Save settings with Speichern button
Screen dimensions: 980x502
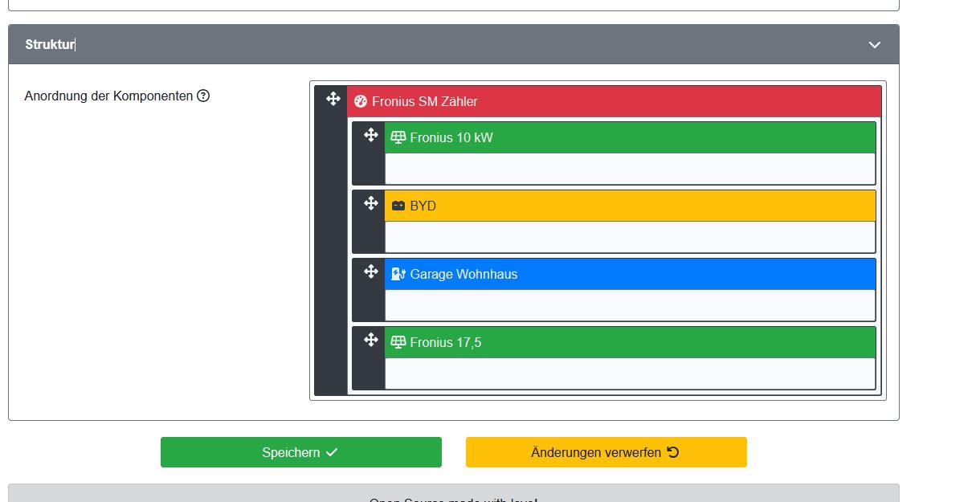coord(301,452)
